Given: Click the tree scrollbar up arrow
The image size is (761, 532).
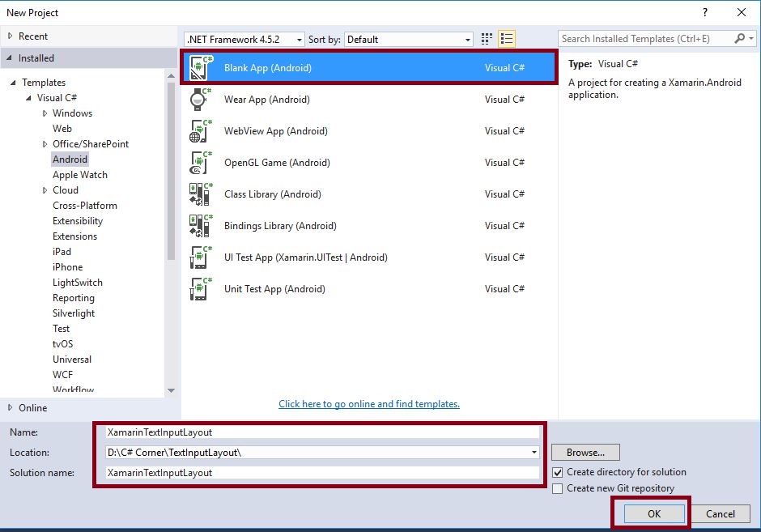Looking at the screenshot, I should point(171,76).
